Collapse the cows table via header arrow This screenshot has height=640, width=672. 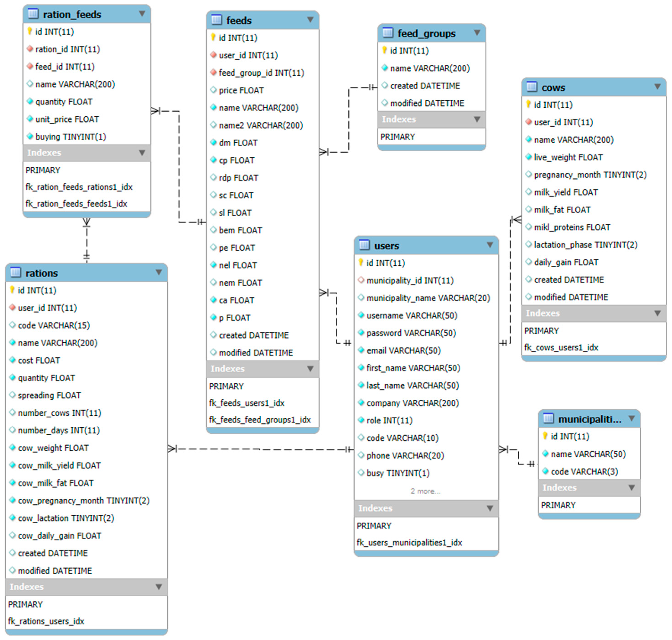click(x=657, y=87)
